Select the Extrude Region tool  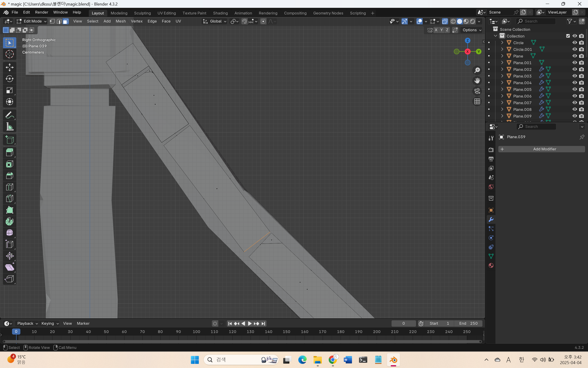click(x=9, y=152)
